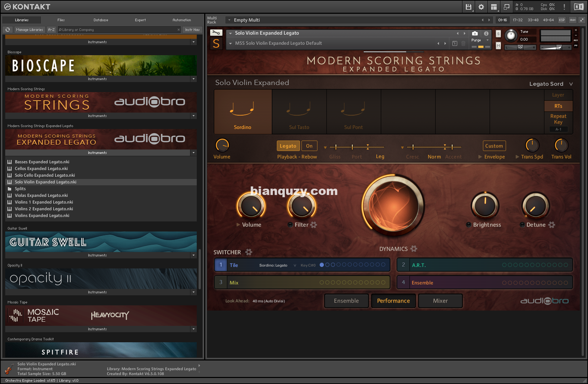The height and width of the screenshot is (384, 588).
Task: Toggle the Brightness power indicator
Action: click(469, 225)
